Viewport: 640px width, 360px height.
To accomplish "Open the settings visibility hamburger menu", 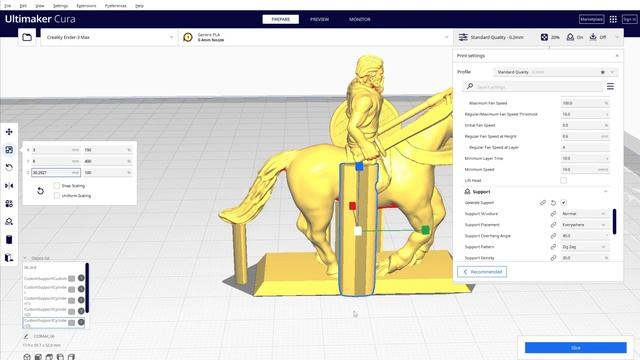I will coord(610,87).
